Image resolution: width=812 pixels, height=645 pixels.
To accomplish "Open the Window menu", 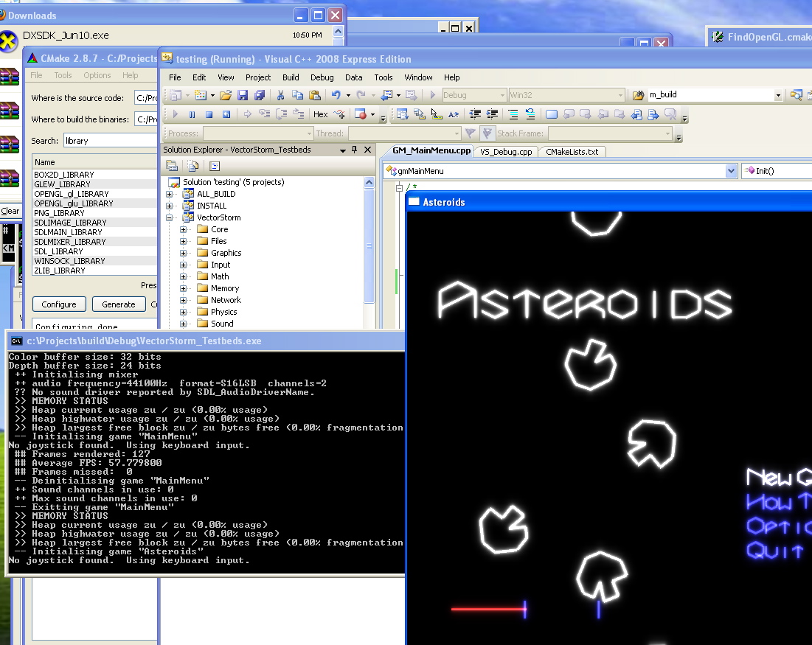I will tap(418, 77).
